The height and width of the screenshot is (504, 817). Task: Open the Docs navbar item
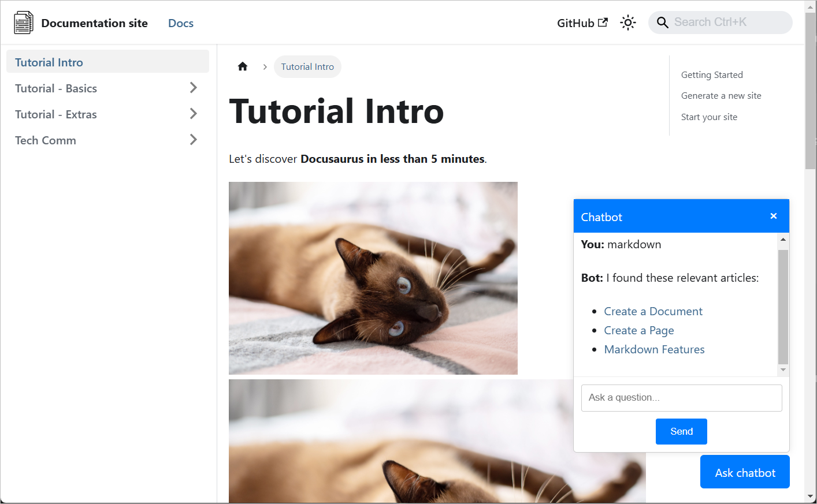click(x=181, y=23)
